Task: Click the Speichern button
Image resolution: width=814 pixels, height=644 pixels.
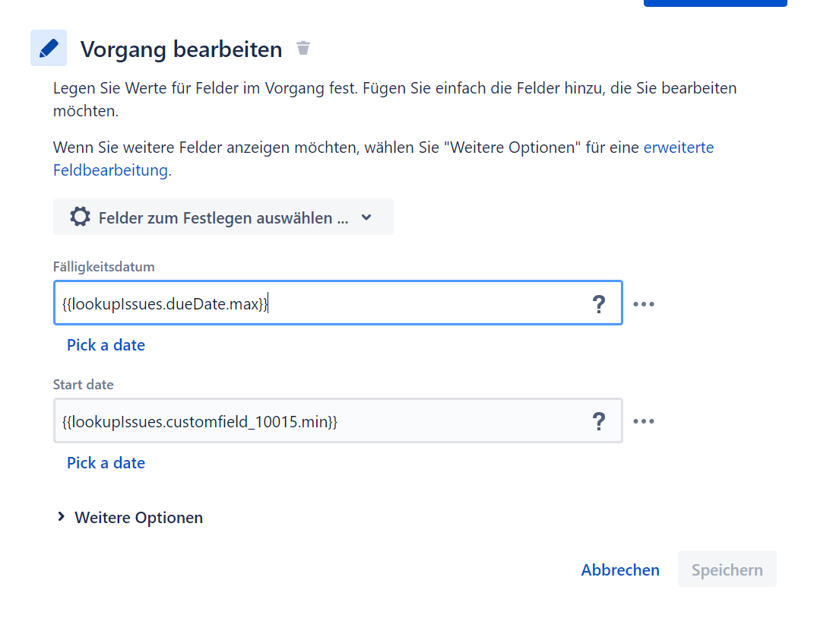Action: coord(727,569)
